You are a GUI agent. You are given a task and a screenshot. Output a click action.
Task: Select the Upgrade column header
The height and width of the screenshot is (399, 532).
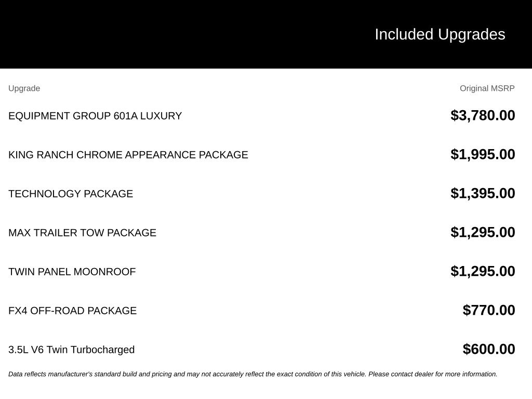click(x=24, y=88)
